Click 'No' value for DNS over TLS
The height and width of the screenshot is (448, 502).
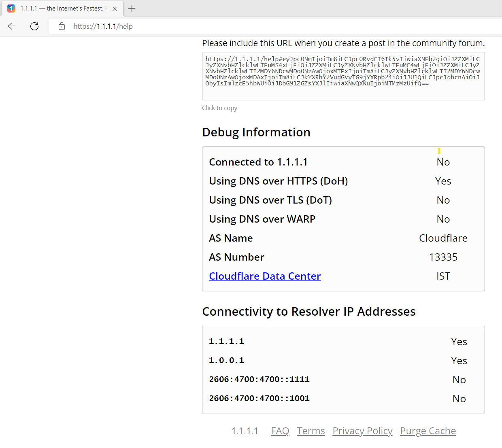point(443,200)
